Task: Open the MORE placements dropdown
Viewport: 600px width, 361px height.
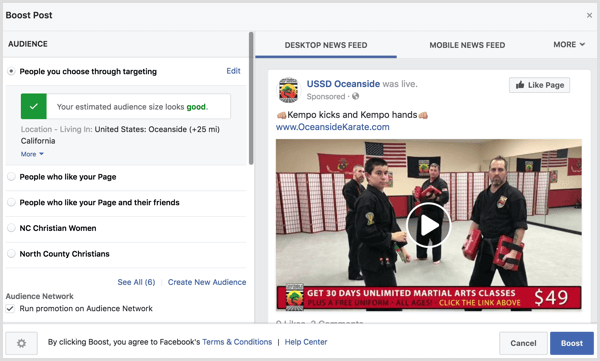Action: click(569, 45)
